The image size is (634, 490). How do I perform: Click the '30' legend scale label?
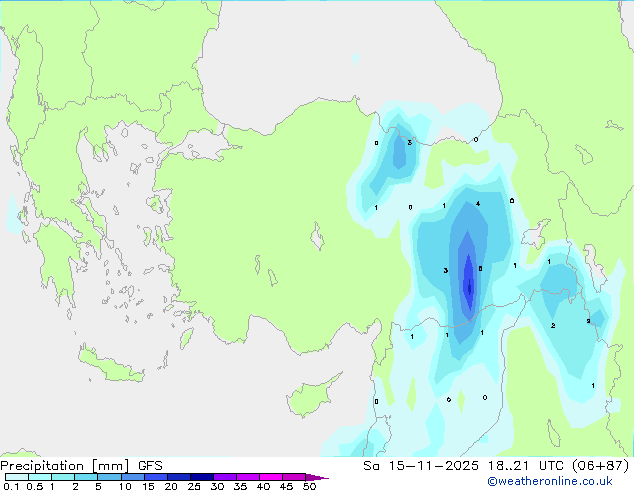217,486
